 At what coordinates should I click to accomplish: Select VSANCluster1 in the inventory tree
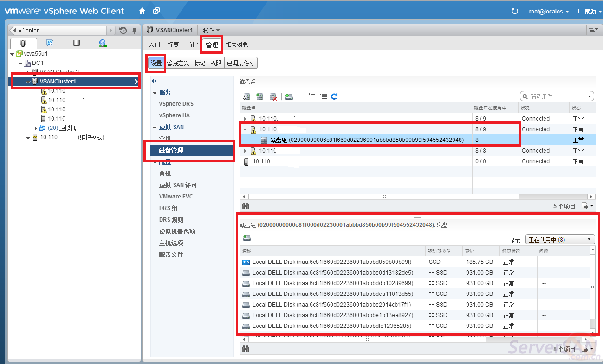(x=74, y=82)
